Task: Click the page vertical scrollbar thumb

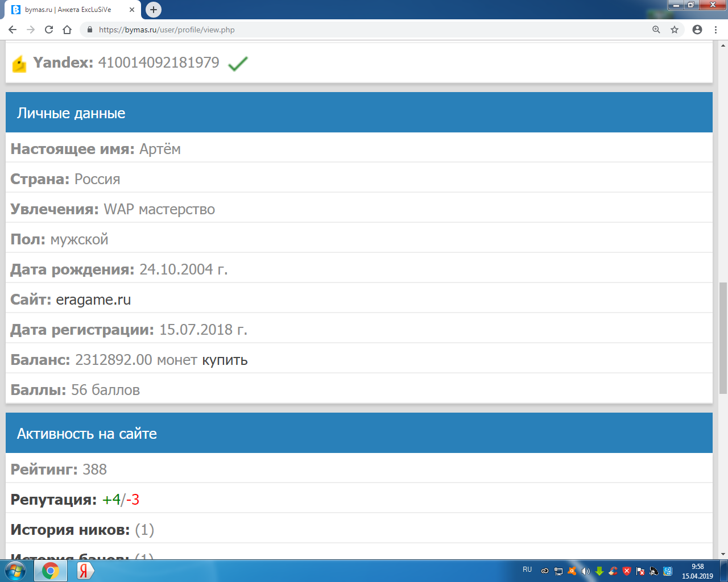Action: [723, 338]
